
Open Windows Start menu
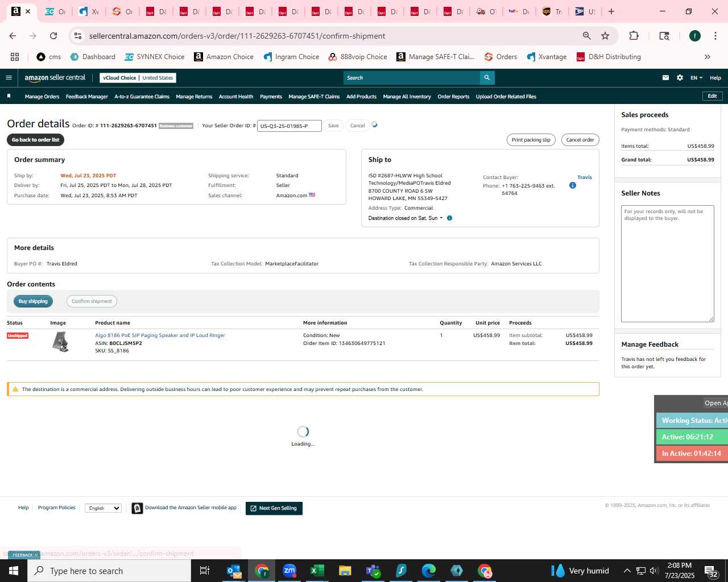click(14, 571)
